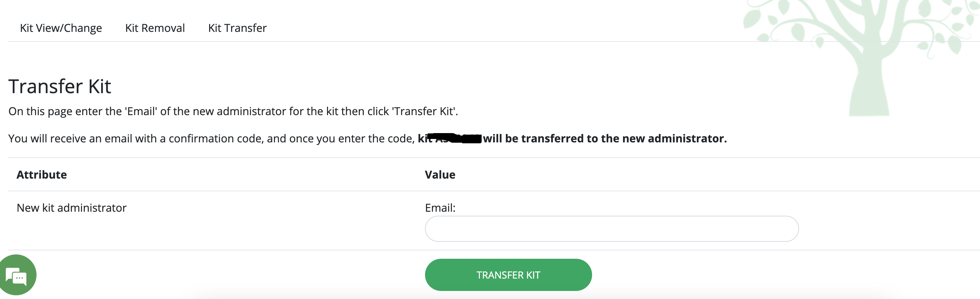The width and height of the screenshot is (980, 299).
Task: Click the instruction sentence mentioning 'Transfer Kit'
Action: tap(233, 111)
